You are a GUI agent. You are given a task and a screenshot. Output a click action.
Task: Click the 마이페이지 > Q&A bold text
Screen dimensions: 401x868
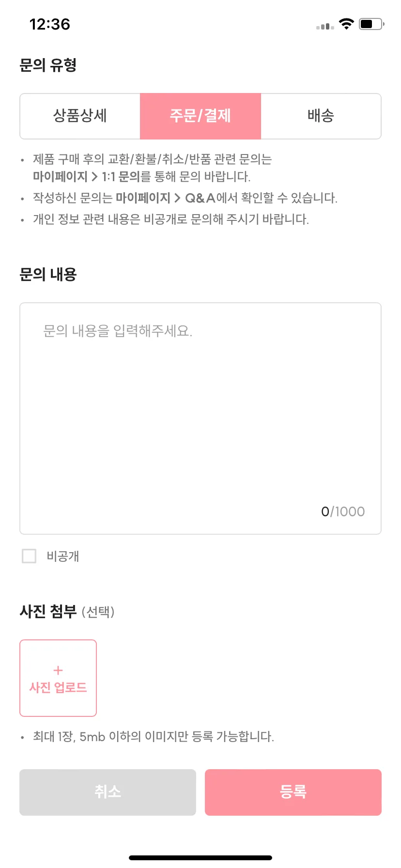pos(165,198)
